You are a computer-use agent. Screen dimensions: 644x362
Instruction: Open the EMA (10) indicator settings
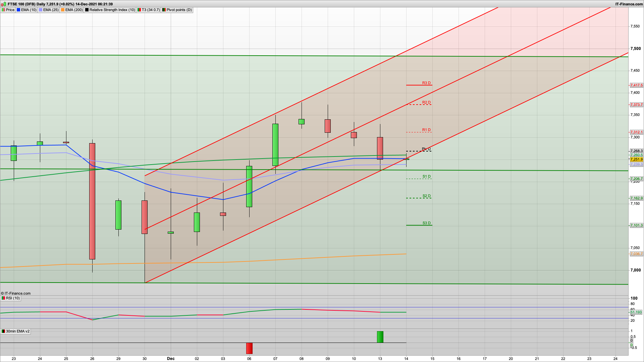pyautogui.click(x=26, y=10)
